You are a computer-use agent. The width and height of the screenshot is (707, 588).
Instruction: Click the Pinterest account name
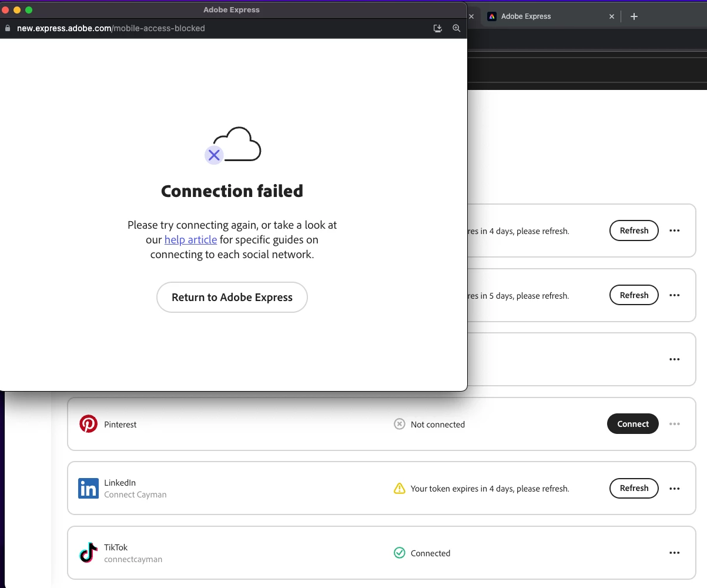(120, 425)
